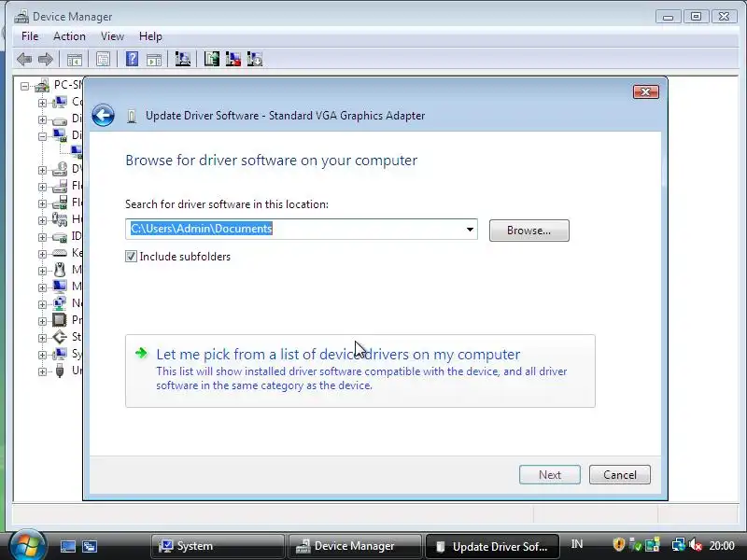Go back using the wizard's blue arrow
Screen dimensions: 747x560
pos(103,115)
